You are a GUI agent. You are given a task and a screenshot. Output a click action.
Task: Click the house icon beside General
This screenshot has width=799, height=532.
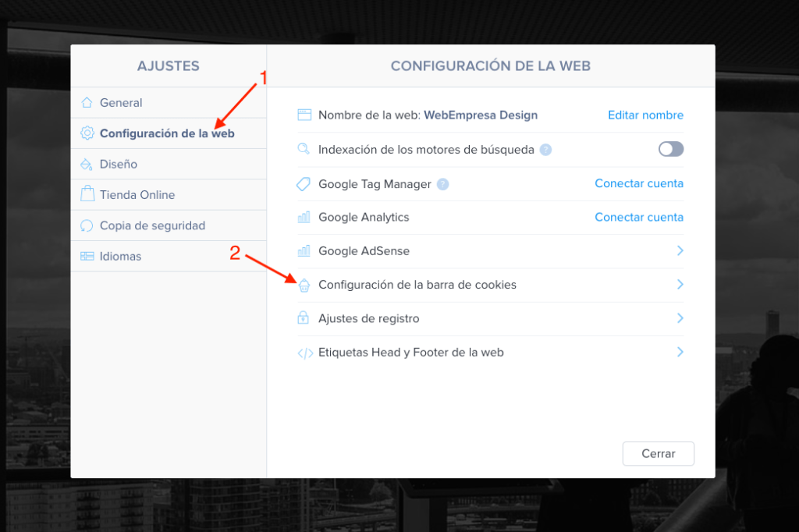87,102
